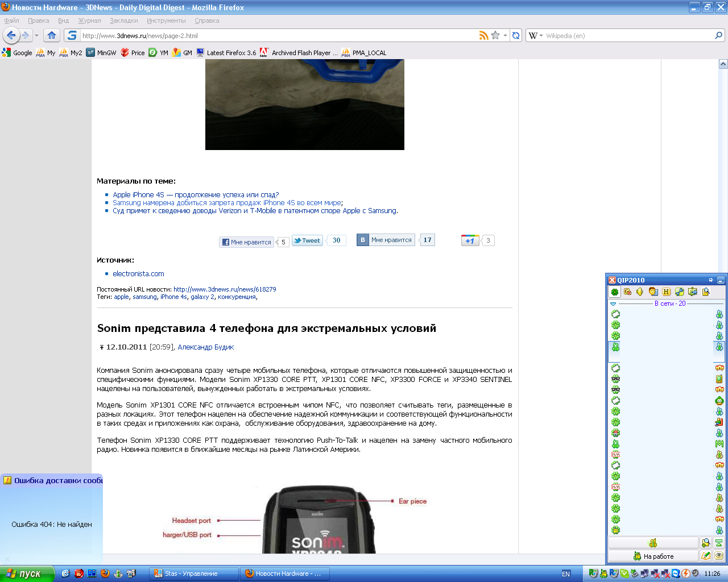Screen dimensions: 728x582
Task: Open the 'На работе' status dropdown
Action: click(653, 556)
